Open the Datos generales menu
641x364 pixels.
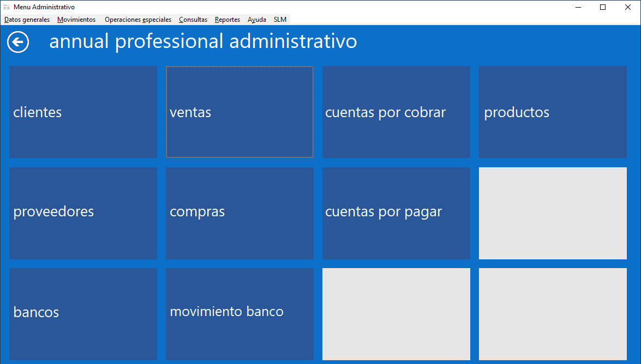(x=27, y=20)
